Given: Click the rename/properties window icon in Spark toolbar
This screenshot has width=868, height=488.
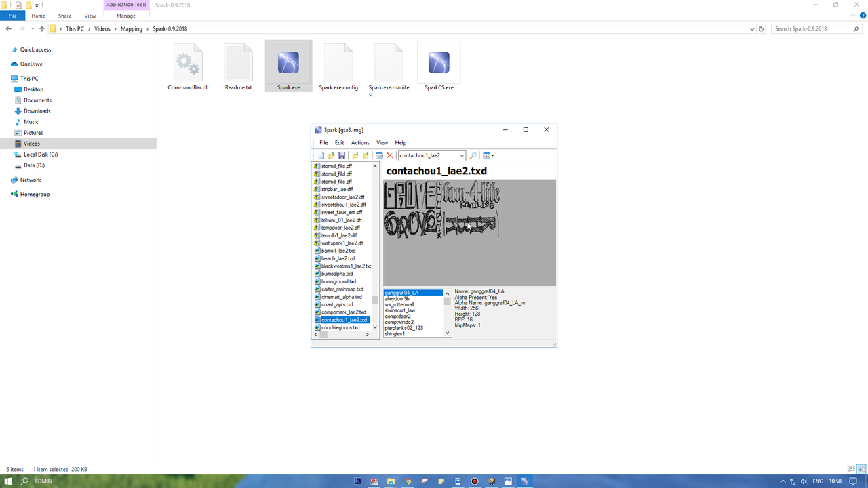Looking at the screenshot, I should point(379,155).
